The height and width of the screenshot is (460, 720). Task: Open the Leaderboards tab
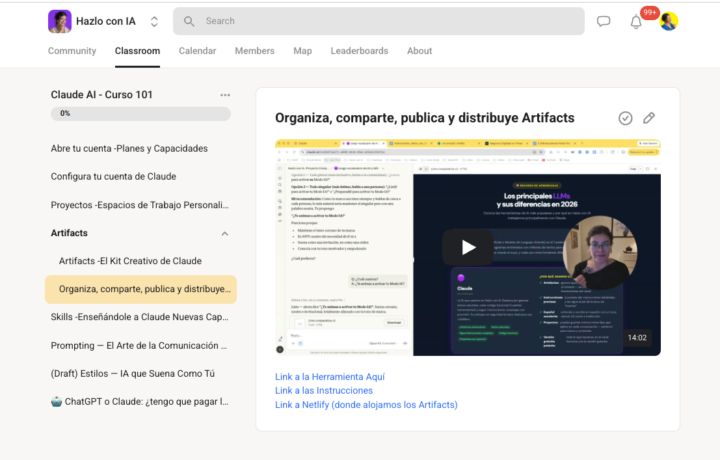point(359,51)
